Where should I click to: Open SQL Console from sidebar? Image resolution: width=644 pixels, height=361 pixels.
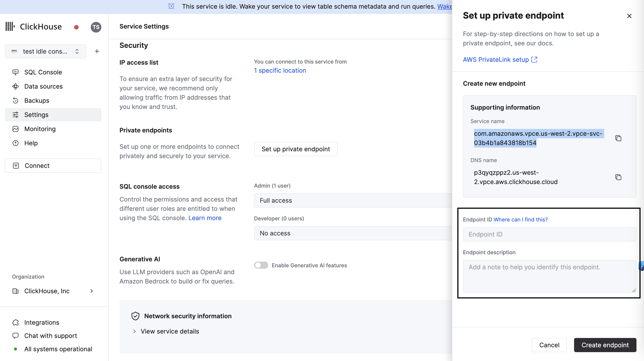pos(43,72)
